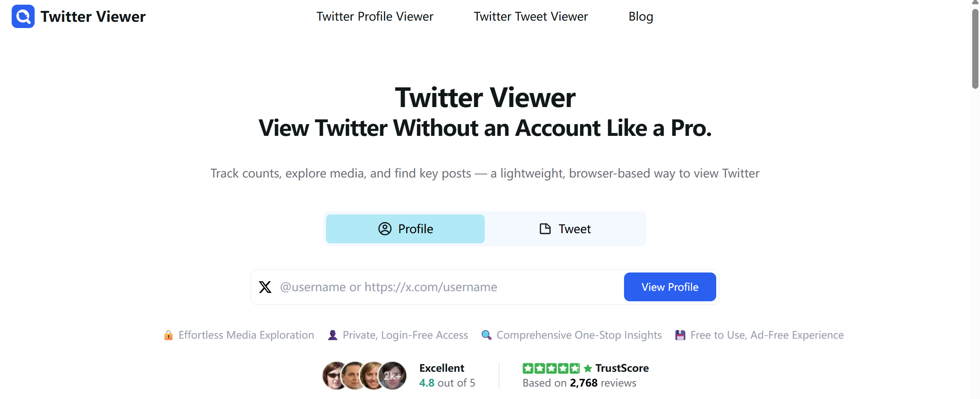This screenshot has width=980, height=399.
Task: Click the Twitter Viewer logo icon
Action: (x=23, y=16)
